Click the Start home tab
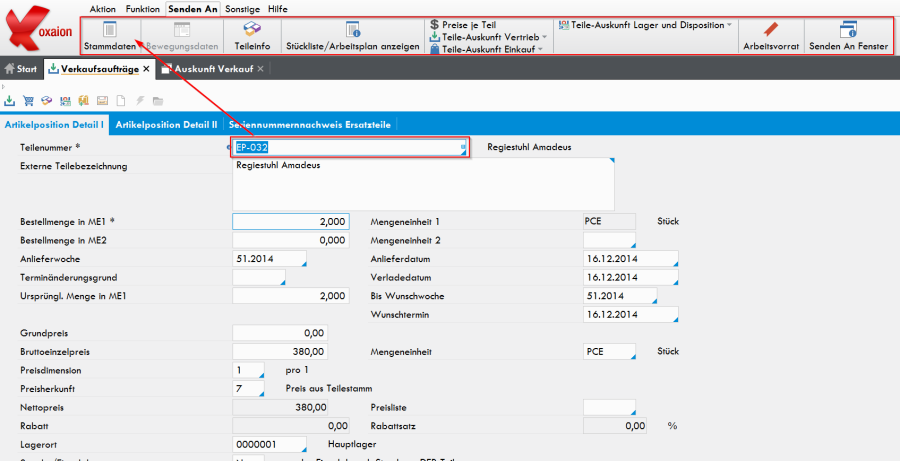 21,69
